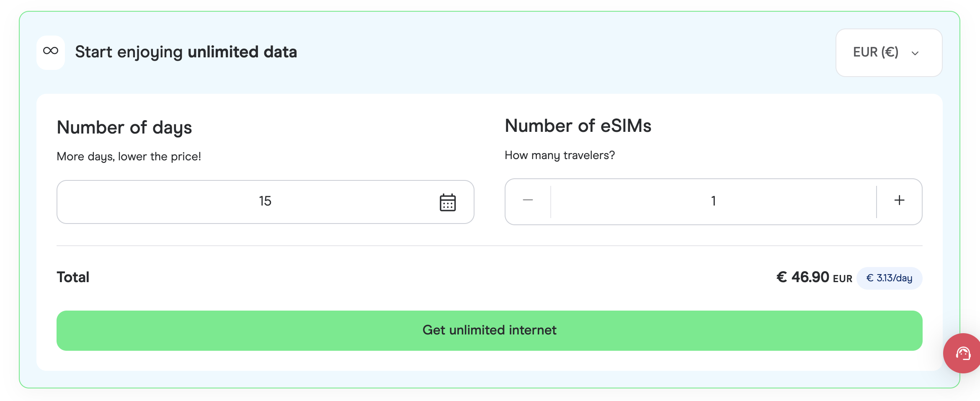This screenshot has height=401, width=980.
Task: Select the minus icon to remove an eSIM
Action: click(x=527, y=201)
